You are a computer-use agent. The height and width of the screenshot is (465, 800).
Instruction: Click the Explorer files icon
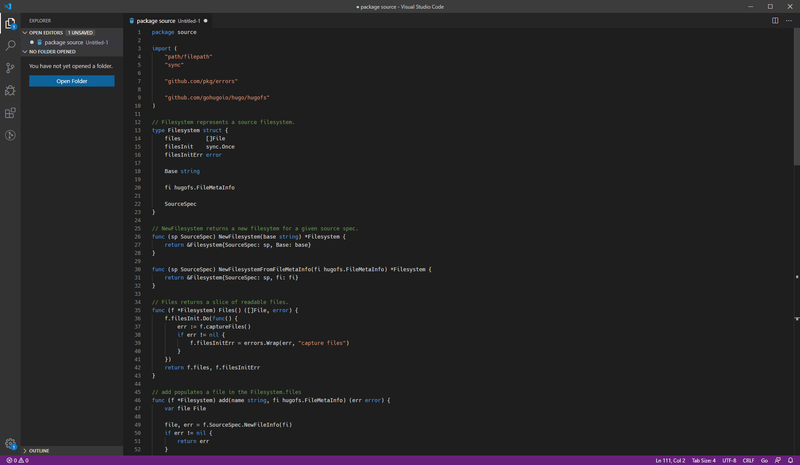tap(10, 22)
